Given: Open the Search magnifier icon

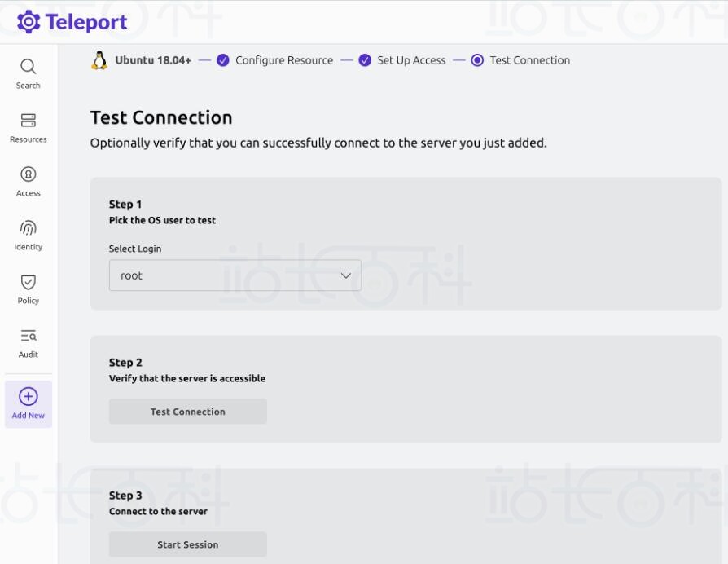Looking at the screenshot, I should pyautogui.click(x=29, y=67).
